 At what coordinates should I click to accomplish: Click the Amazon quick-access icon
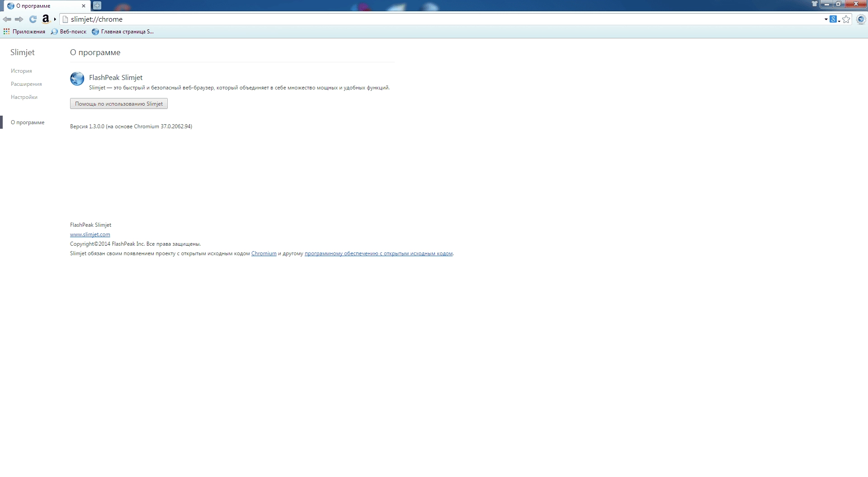point(46,19)
